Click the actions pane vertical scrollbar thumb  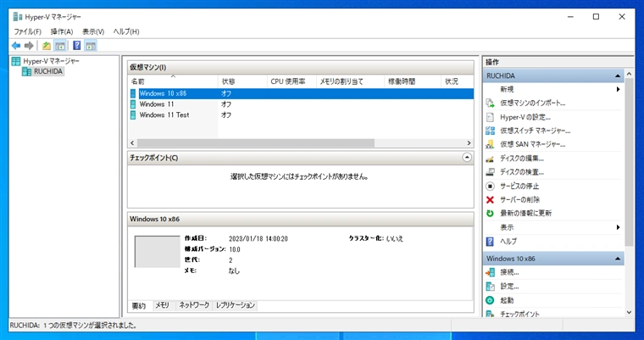click(629, 163)
